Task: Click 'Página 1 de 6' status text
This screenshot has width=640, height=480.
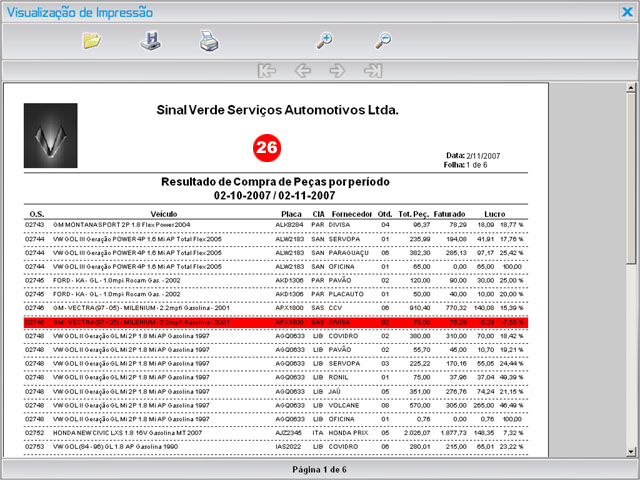Action: click(x=320, y=470)
